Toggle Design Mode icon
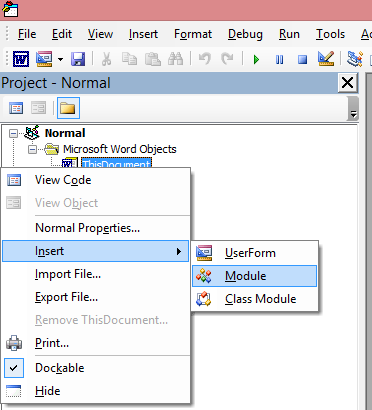Screen dimensions: 372x410 pos(326,59)
